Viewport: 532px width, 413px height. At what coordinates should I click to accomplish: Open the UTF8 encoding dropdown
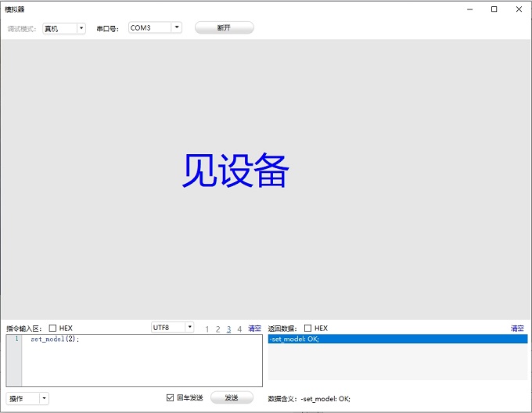coord(172,327)
